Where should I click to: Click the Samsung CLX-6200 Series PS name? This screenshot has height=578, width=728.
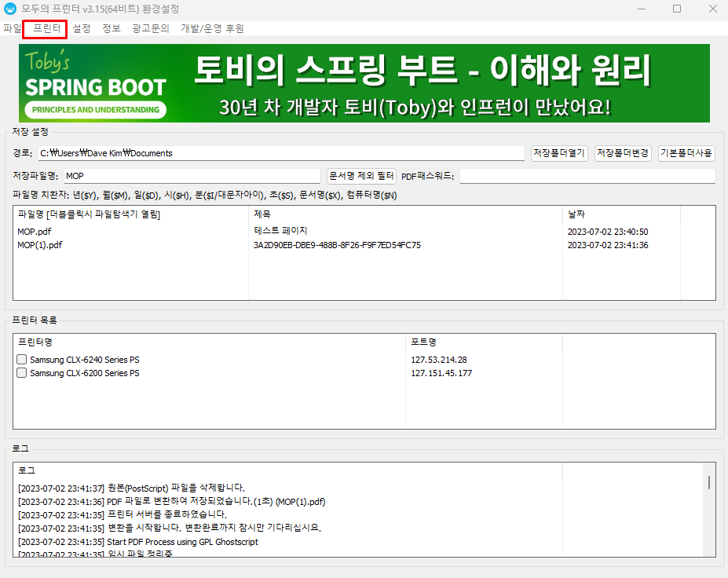pos(85,373)
